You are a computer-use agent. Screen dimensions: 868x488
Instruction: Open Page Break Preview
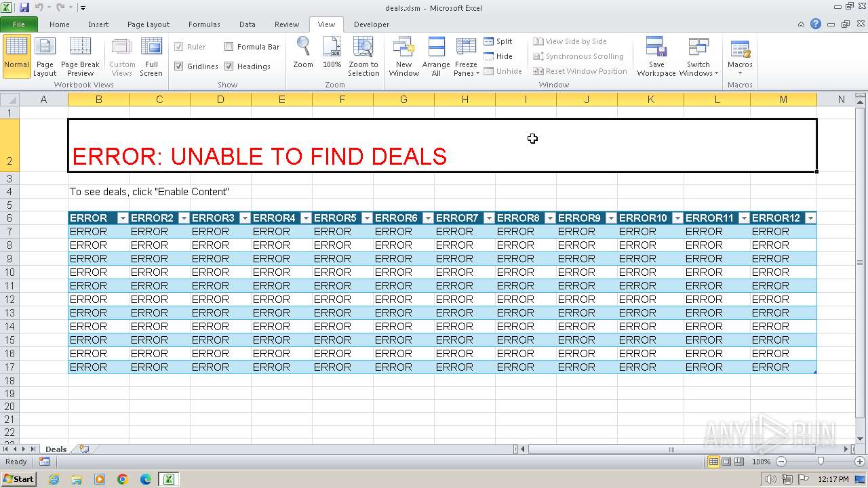pyautogui.click(x=80, y=56)
